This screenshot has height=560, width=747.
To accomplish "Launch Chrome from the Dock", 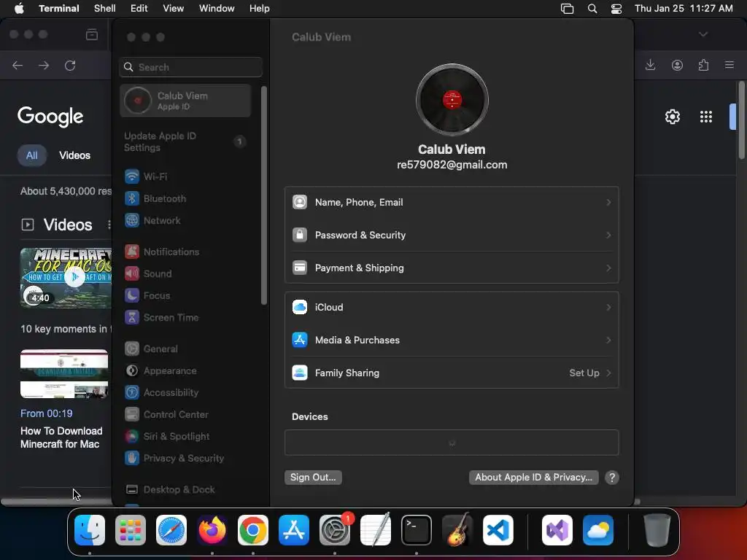I will pos(253,530).
